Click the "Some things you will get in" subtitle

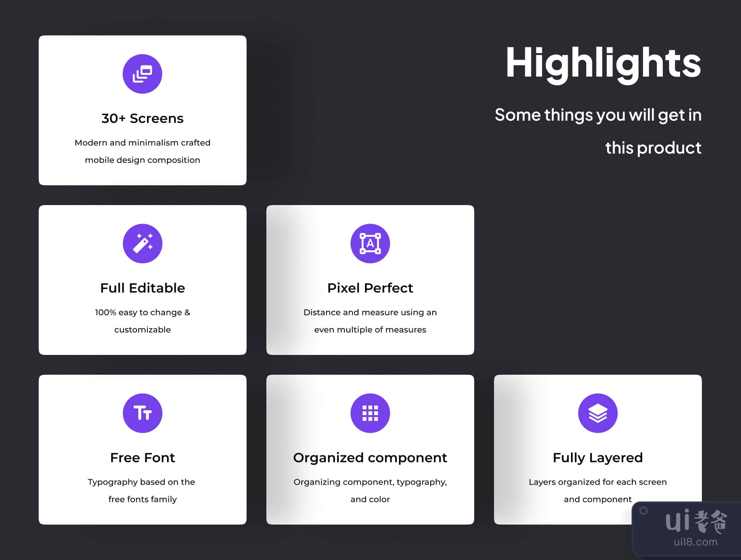coord(598,115)
